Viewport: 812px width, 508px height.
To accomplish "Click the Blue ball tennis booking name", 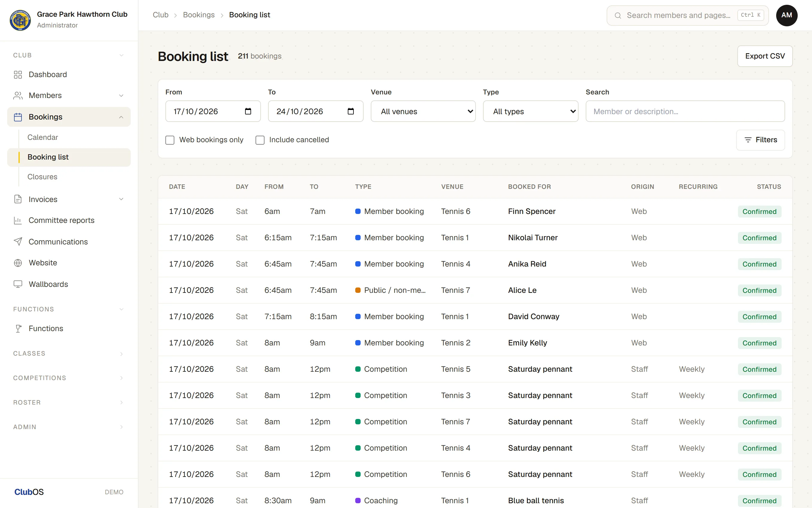I will tap(536, 501).
